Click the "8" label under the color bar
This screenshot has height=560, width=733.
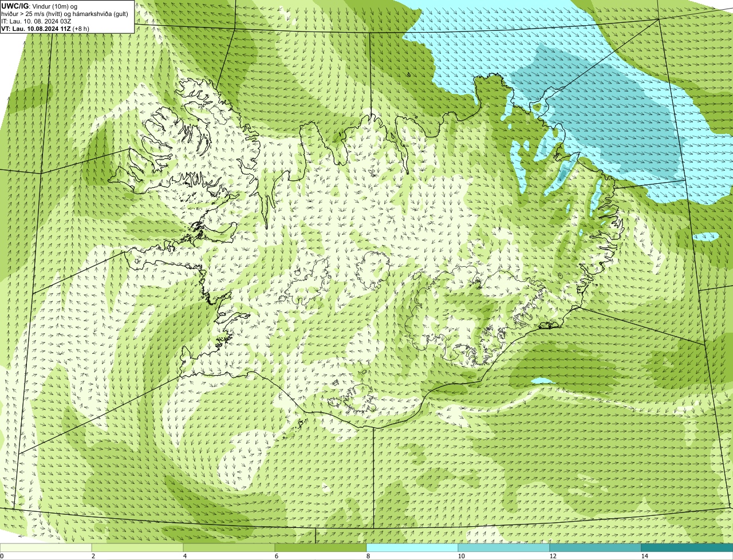(368, 556)
